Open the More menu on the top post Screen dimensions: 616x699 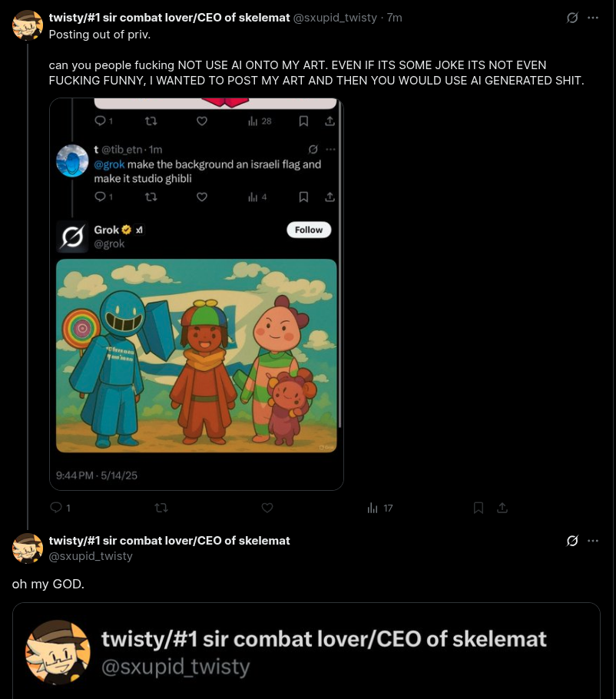(593, 18)
